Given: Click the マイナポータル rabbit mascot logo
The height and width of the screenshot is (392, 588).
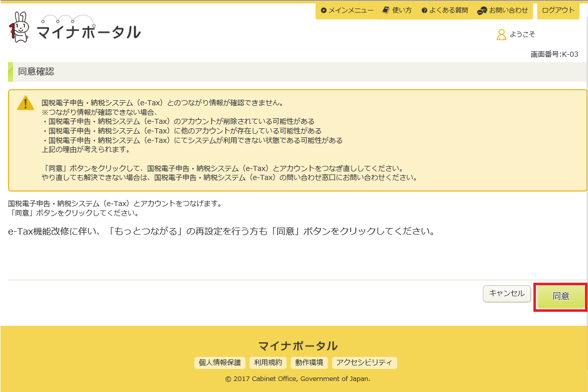Looking at the screenshot, I should click(x=19, y=27).
